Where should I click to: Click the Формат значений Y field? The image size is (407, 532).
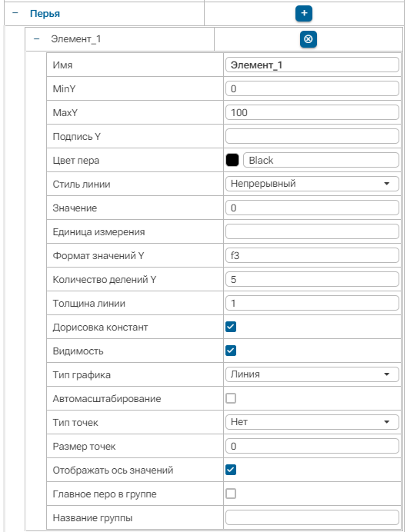(312, 255)
